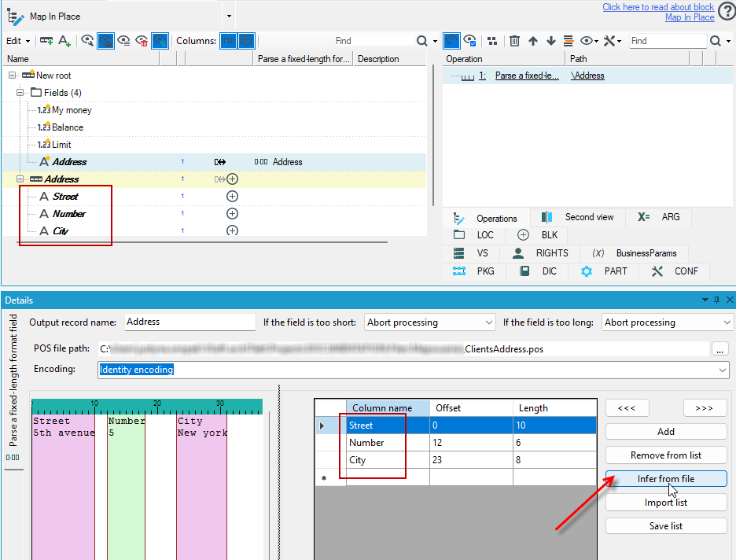736x560 pixels.
Task: Click the add record icon in left toolbar
Action: tap(46, 41)
